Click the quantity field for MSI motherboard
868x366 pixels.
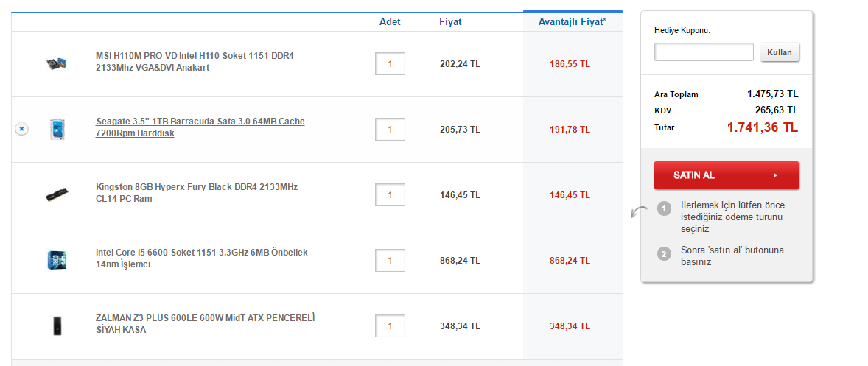coord(390,64)
